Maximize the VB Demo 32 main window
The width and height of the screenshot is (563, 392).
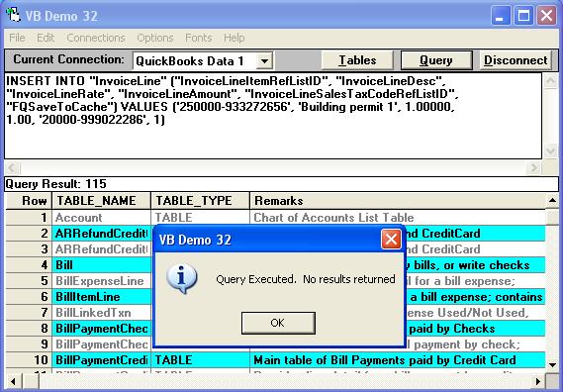[523, 16]
